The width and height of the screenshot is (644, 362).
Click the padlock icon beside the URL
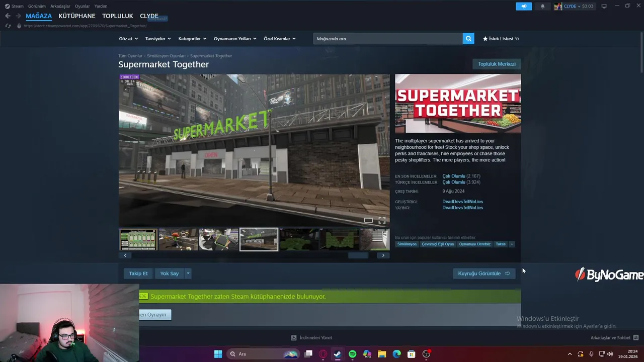(19, 26)
